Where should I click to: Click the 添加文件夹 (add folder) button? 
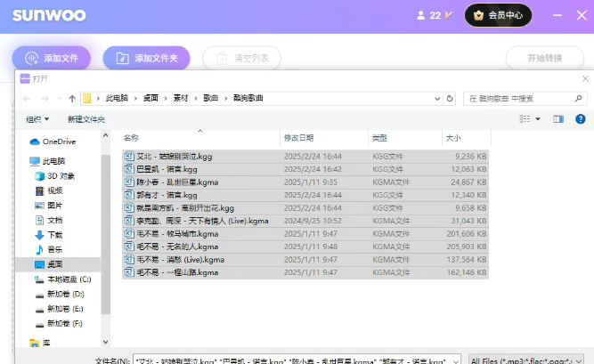pos(146,58)
